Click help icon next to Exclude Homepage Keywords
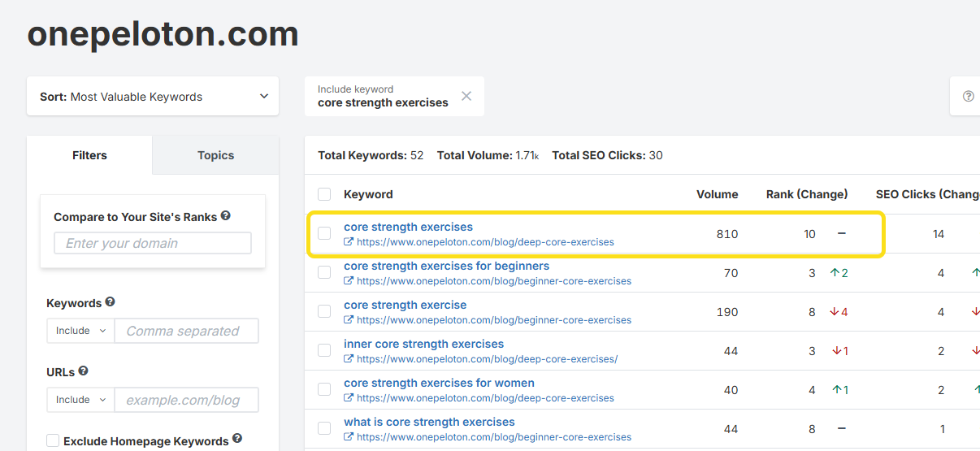 [x=237, y=439]
